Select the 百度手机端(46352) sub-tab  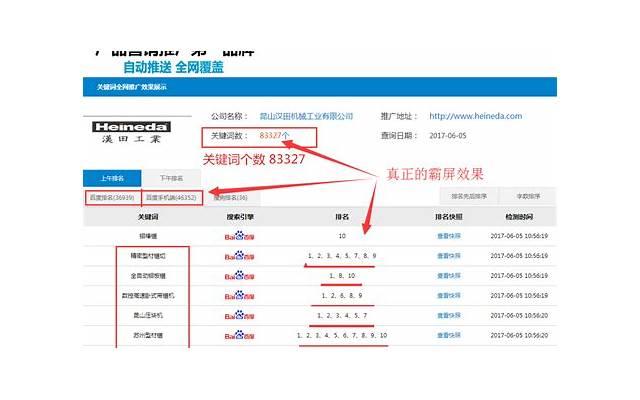171,198
